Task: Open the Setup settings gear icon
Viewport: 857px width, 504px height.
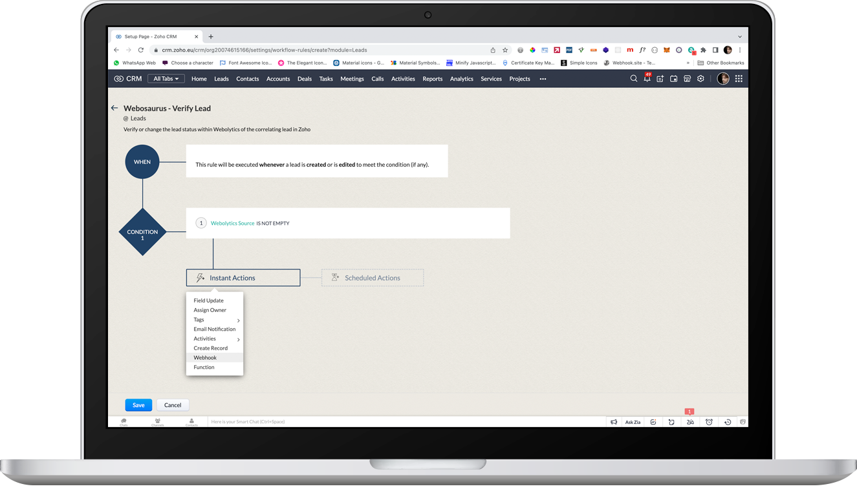Action: (701, 78)
